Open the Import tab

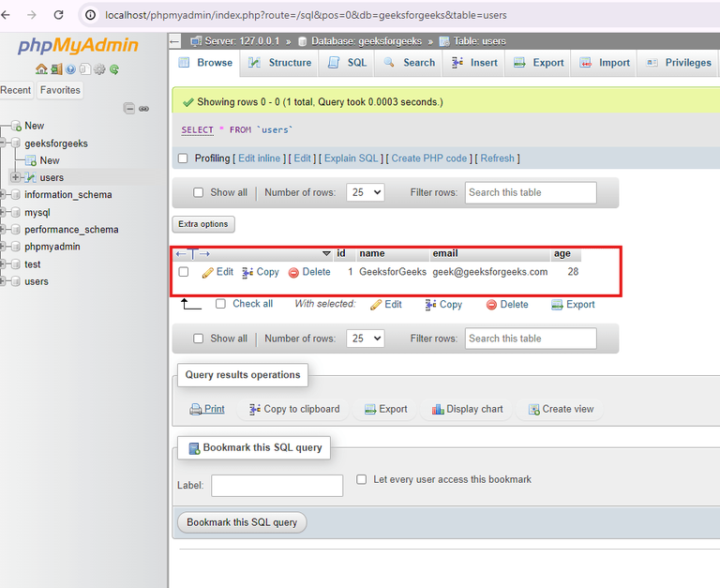pyautogui.click(x=605, y=63)
